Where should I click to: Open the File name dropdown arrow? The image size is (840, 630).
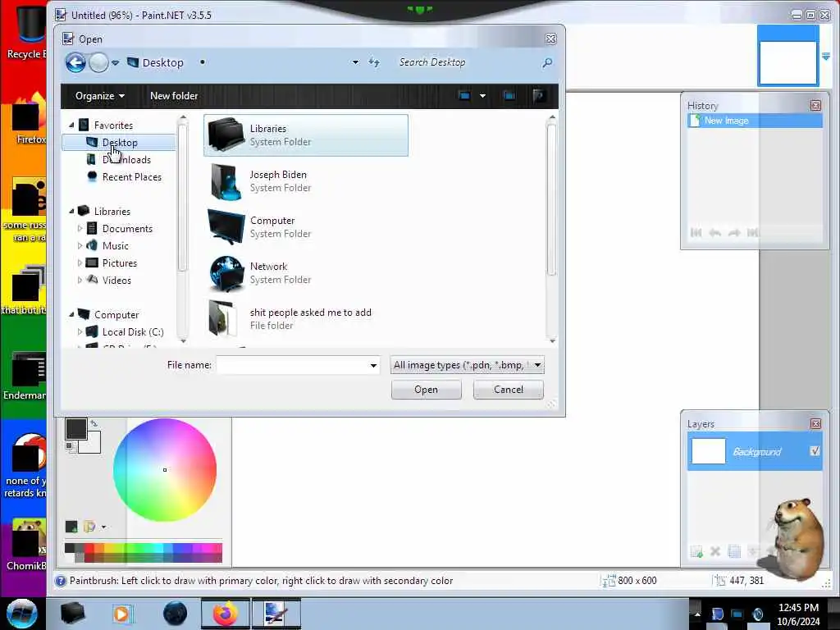[x=373, y=365]
